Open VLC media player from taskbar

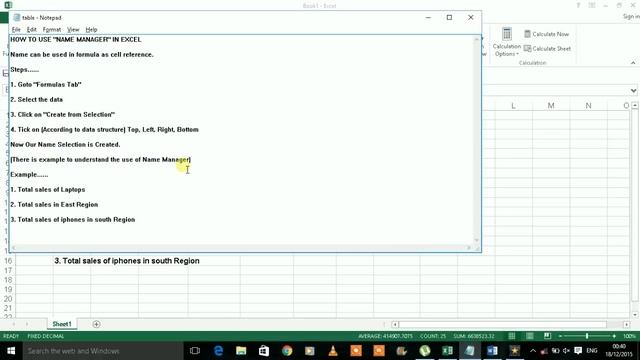(x=333, y=351)
